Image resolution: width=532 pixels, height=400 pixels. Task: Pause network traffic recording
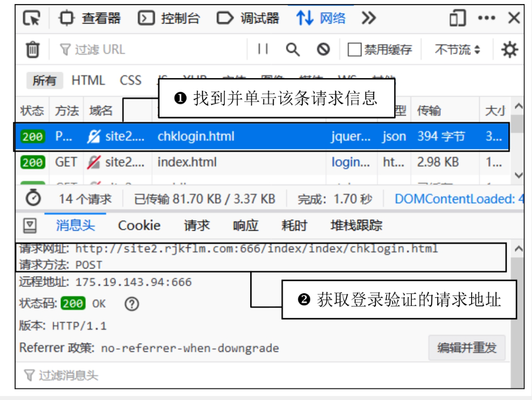click(x=263, y=49)
